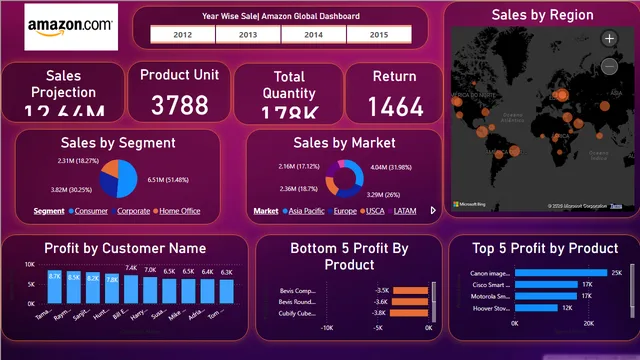Filter dashboard by year 2012
The image size is (640, 360).
182,35
